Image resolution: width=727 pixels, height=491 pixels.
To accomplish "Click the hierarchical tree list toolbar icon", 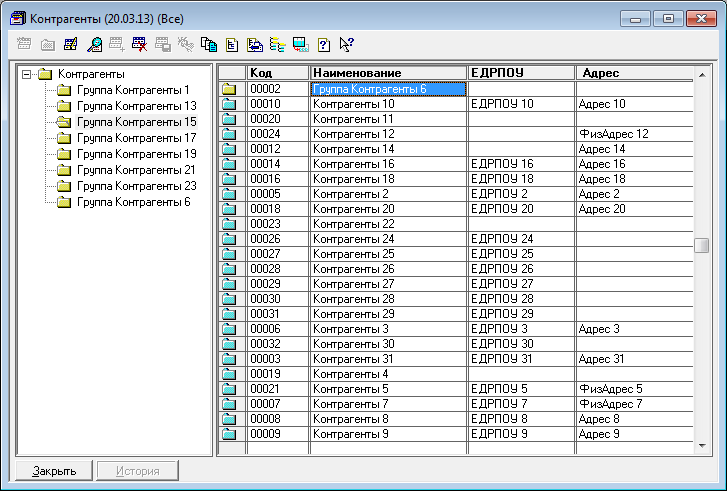I will pyautogui.click(x=277, y=44).
